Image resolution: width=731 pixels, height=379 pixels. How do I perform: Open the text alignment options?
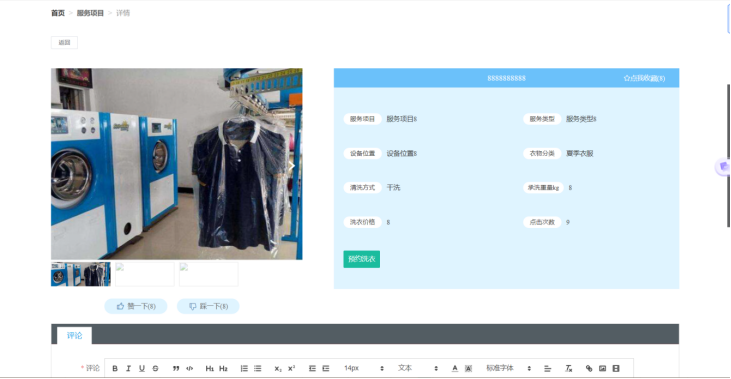pos(547,368)
